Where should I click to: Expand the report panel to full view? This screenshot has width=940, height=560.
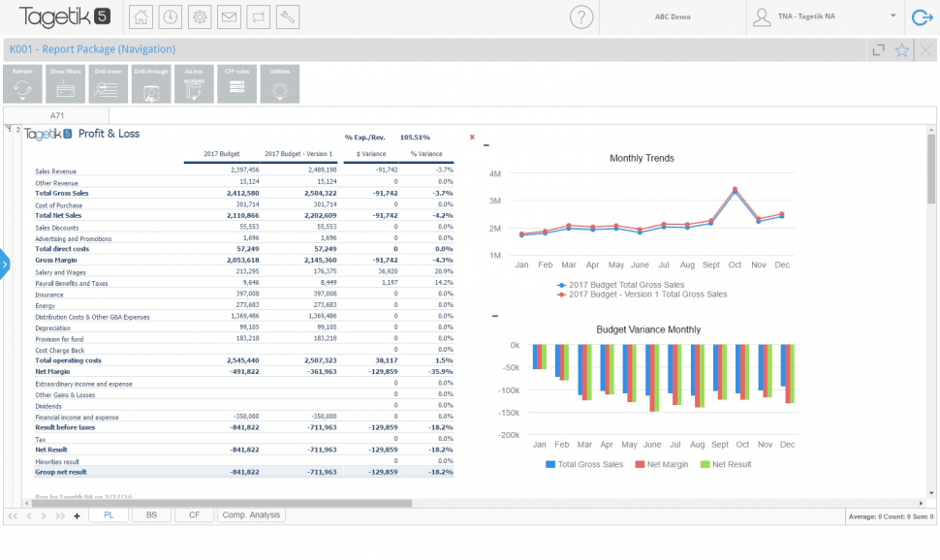(x=878, y=50)
